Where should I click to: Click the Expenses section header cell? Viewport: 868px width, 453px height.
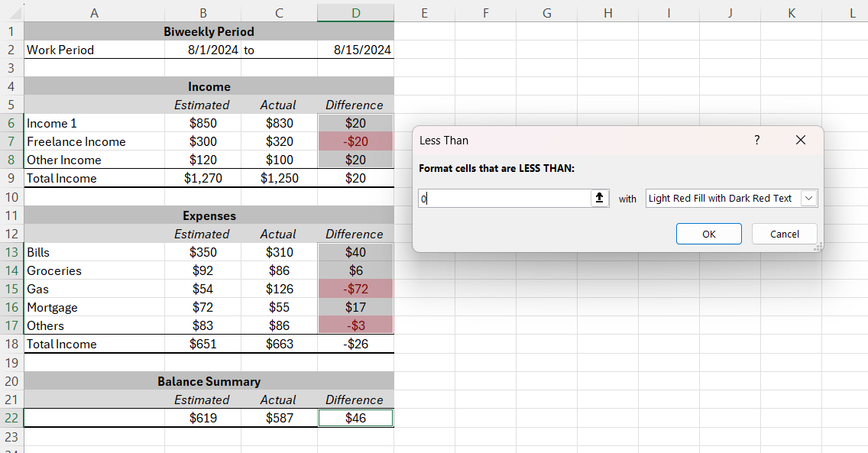pyautogui.click(x=209, y=215)
